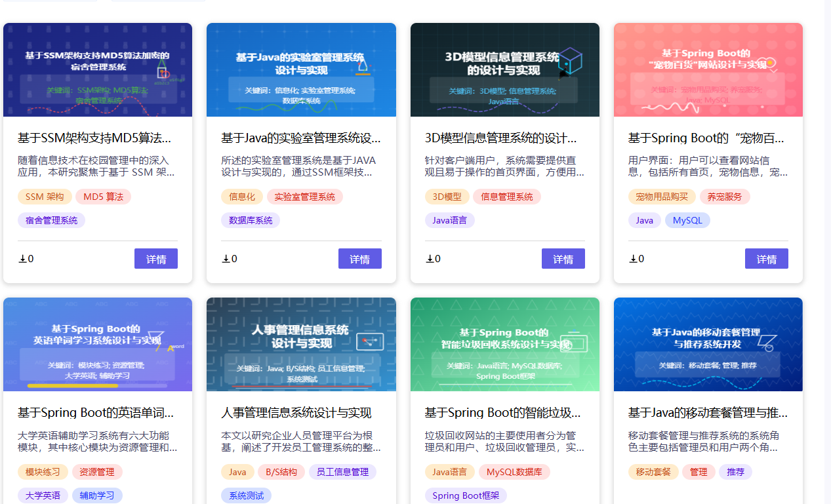
Task: Click download icon on 宠物百货 card
Action: (633, 259)
